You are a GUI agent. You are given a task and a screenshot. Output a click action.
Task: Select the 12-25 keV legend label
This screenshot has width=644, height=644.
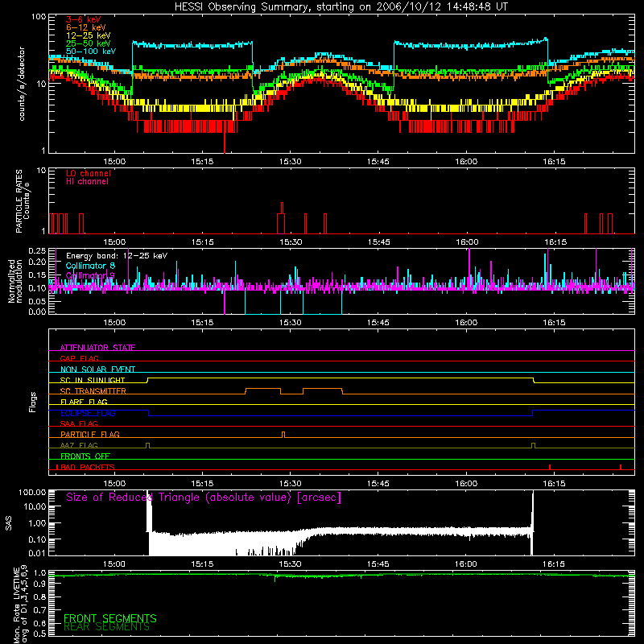pyautogui.click(x=89, y=35)
